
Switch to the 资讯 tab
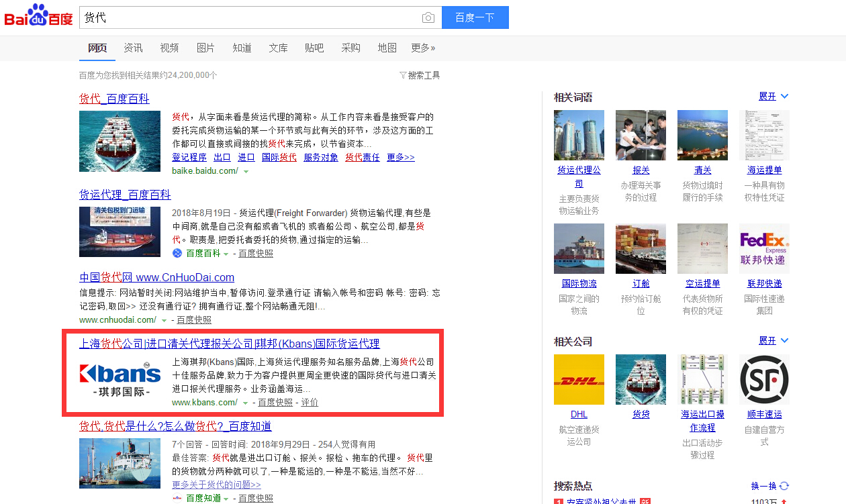pos(133,48)
